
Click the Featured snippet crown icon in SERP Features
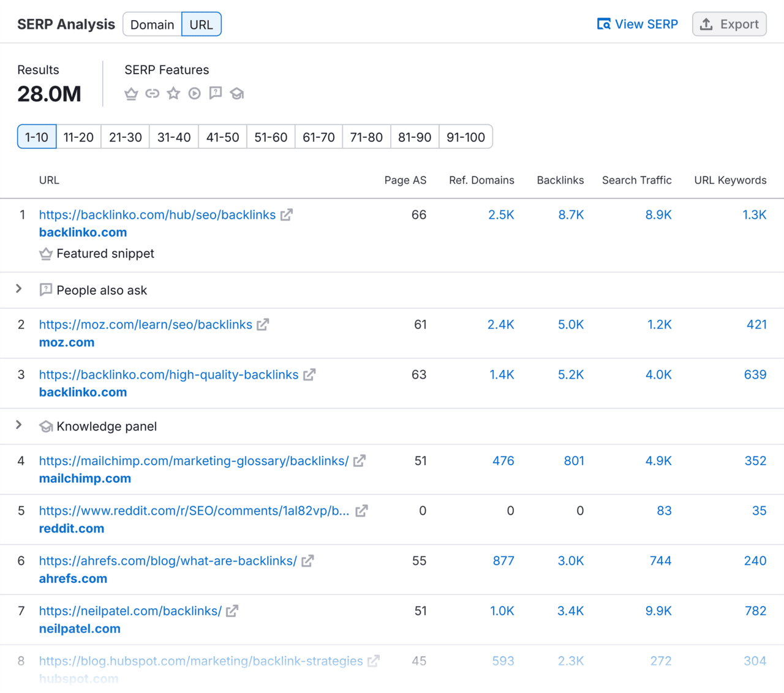(131, 93)
